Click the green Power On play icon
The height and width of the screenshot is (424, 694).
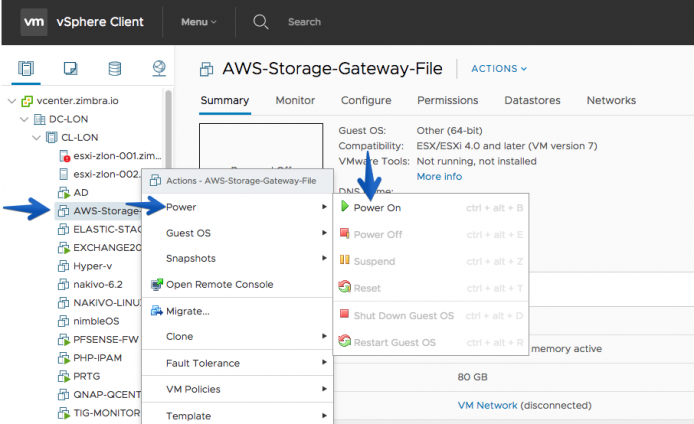345,206
